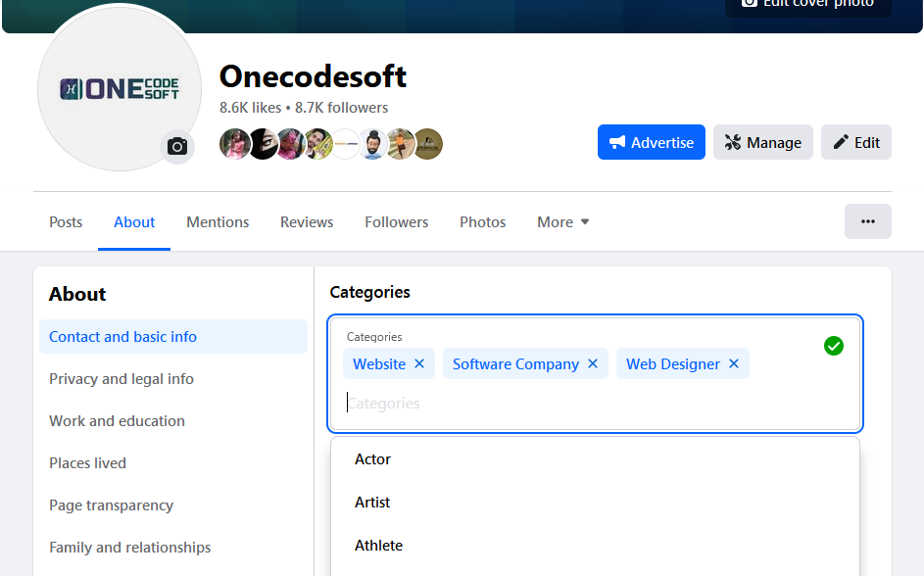Click the camera icon on profile picture

176,146
